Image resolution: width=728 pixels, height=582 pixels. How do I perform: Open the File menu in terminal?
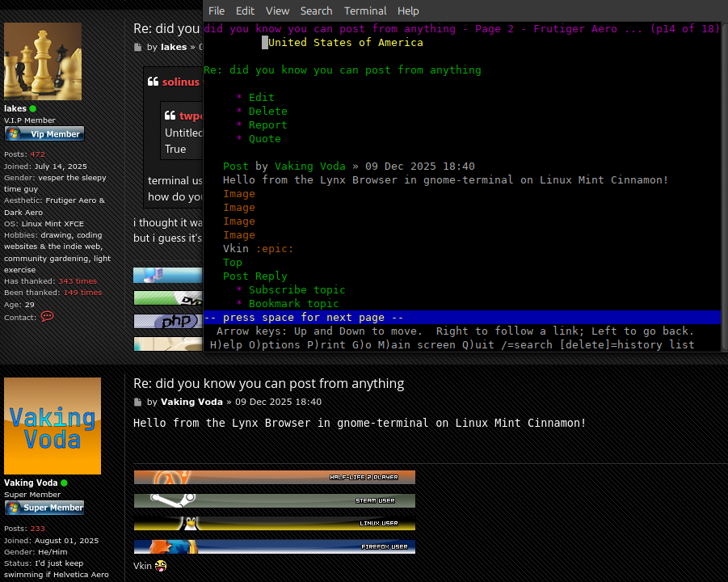217,11
